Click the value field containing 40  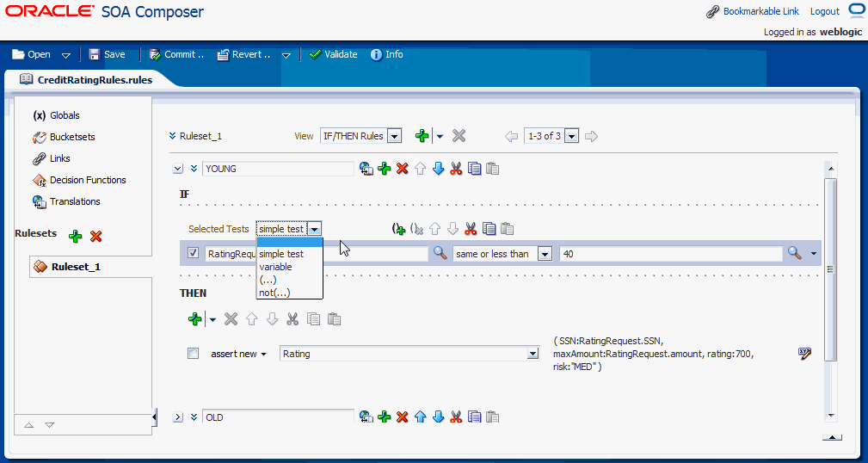[671, 254]
